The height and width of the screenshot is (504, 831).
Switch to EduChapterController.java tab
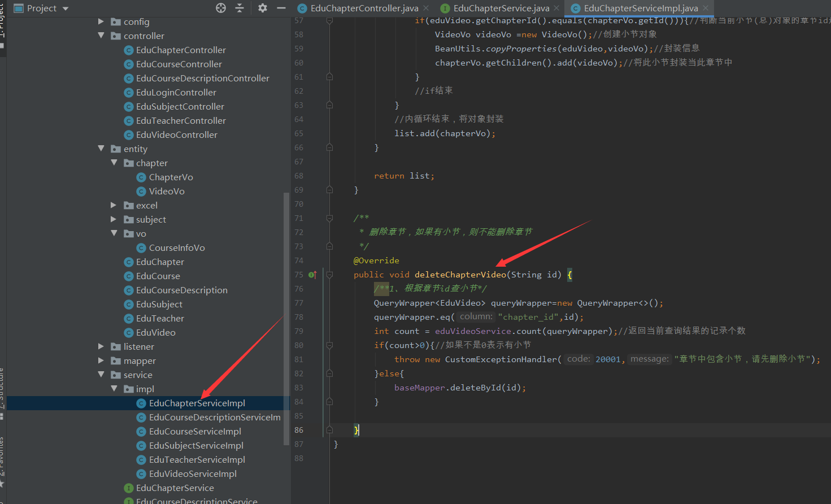pyautogui.click(x=364, y=8)
